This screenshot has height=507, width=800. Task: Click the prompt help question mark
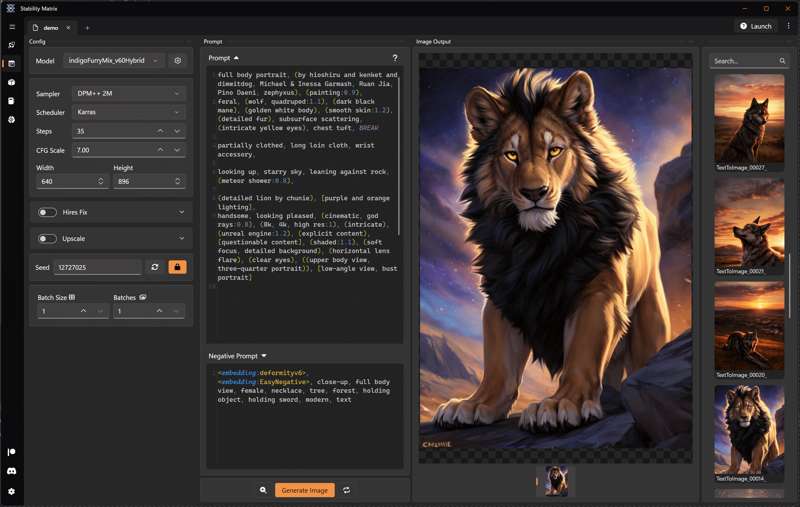[x=395, y=58]
